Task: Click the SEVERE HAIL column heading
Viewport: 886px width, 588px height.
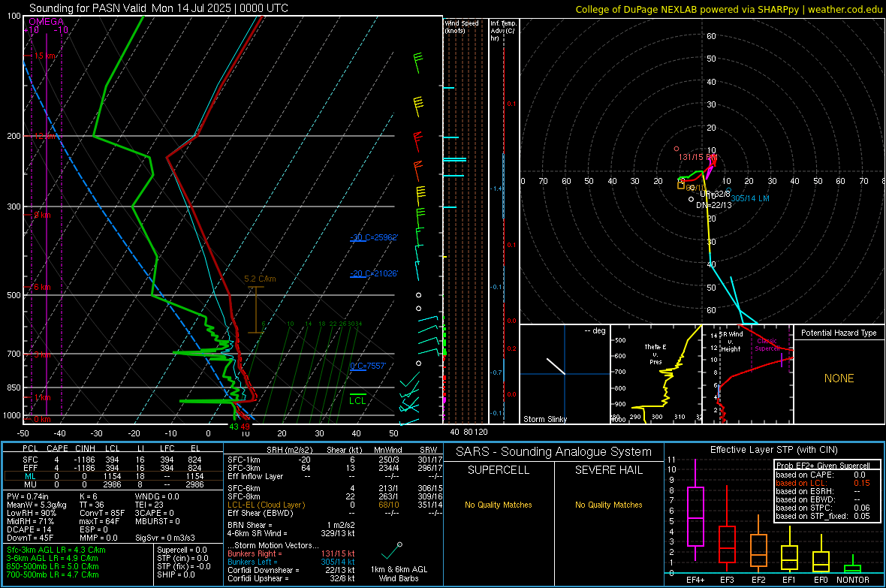Action: pyautogui.click(x=608, y=470)
